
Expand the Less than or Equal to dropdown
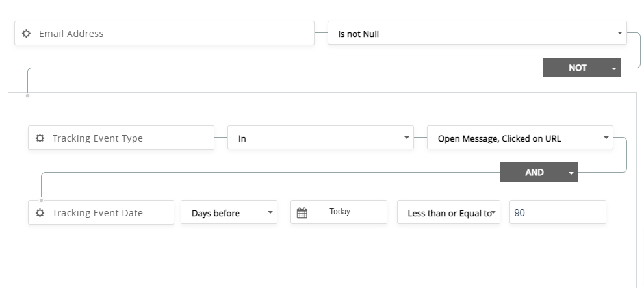[494, 213]
